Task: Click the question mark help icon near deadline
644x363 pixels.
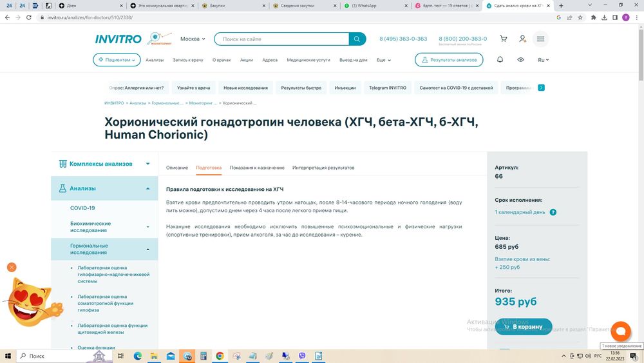Action: coord(553,212)
